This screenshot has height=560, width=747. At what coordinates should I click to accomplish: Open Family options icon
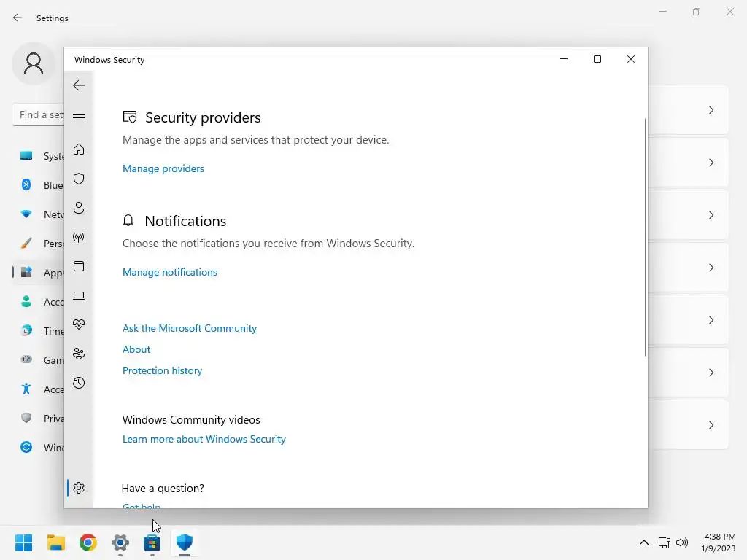[x=79, y=354]
